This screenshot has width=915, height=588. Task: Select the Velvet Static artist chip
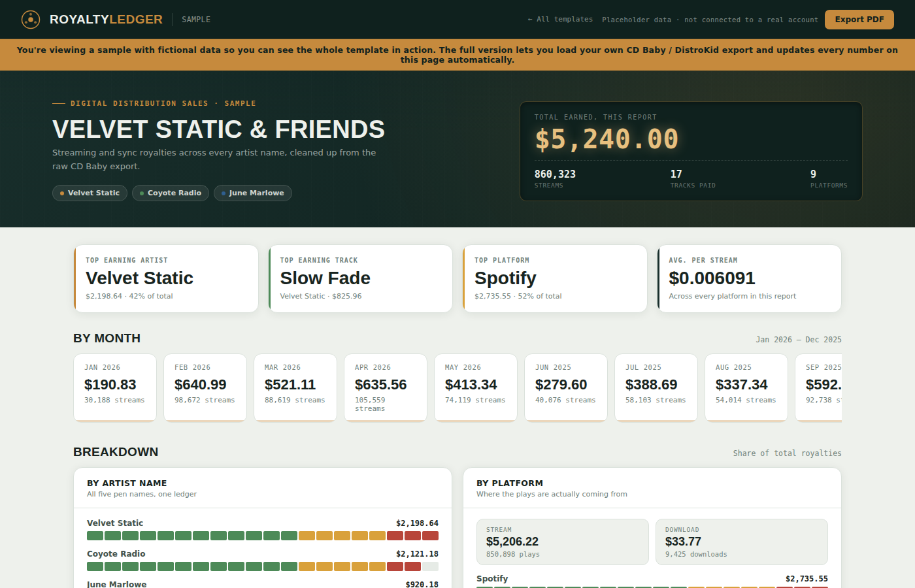90,193
